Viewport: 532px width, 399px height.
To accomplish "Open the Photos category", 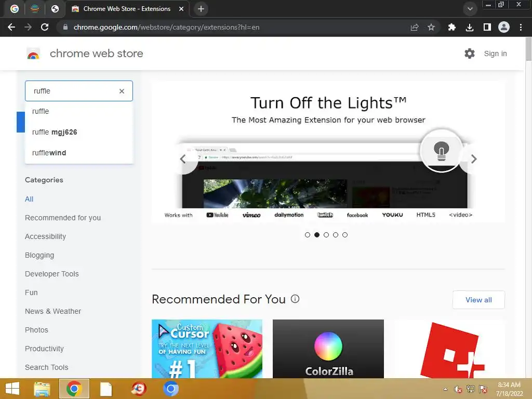I will 36,330.
